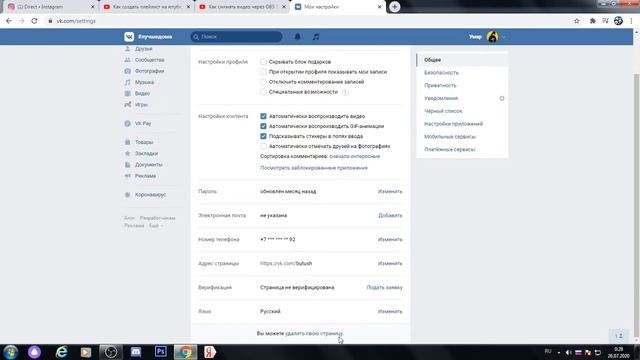Switch to the Direct • Instagram browser tab
The image size is (640, 360).
pyautogui.click(x=51, y=7)
